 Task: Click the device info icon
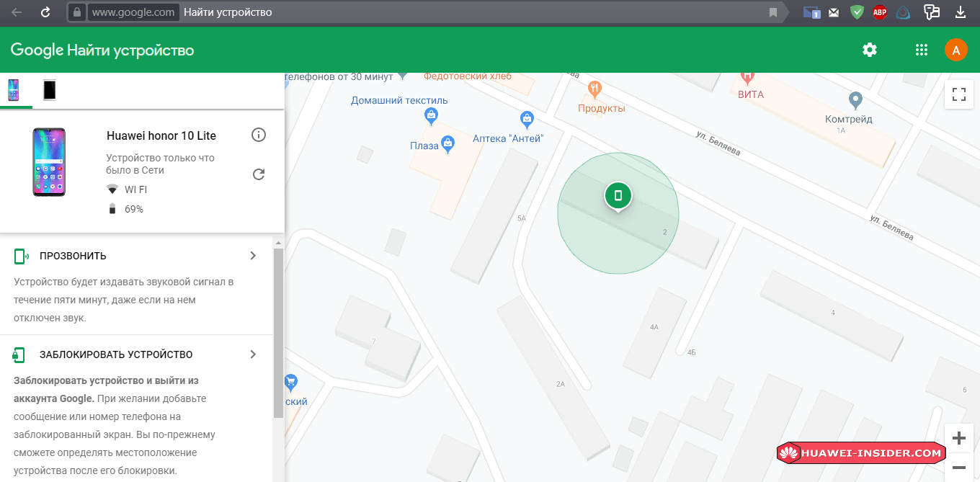(259, 135)
